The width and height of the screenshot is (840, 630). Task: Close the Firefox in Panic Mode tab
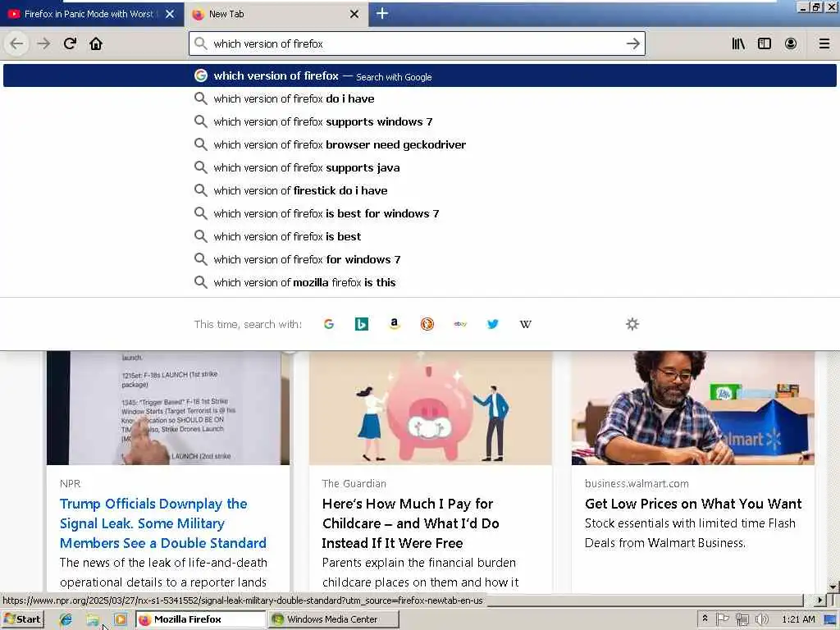(170, 14)
